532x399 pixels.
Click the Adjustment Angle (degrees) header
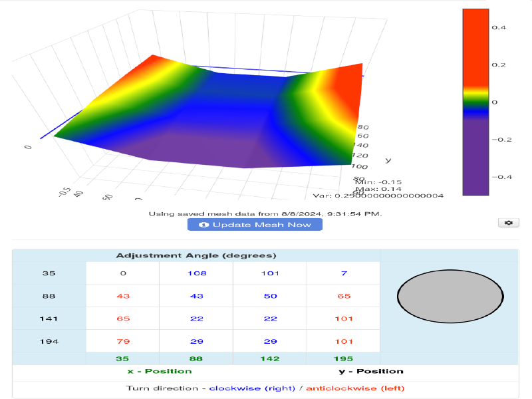coord(196,255)
